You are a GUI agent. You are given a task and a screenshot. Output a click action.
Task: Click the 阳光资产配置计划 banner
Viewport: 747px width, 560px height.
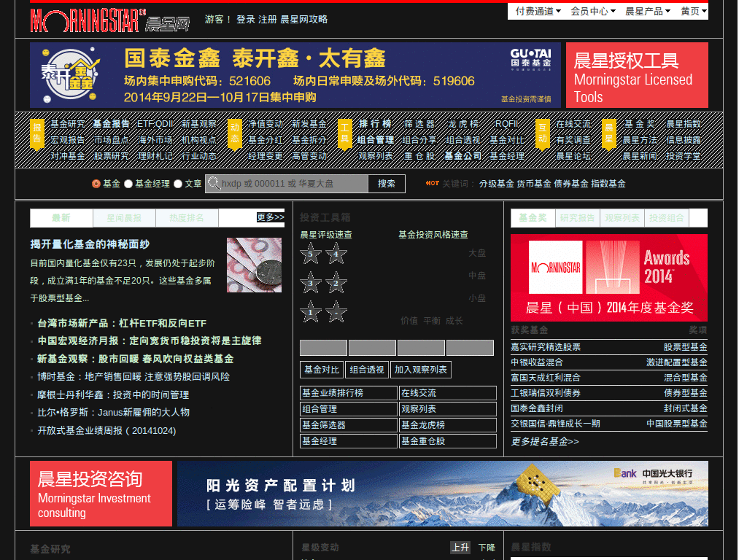coord(443,494)
